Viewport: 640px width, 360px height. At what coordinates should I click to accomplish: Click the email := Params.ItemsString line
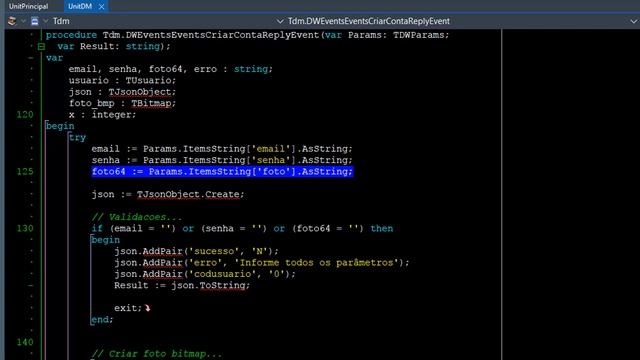(x=222, y=149)
